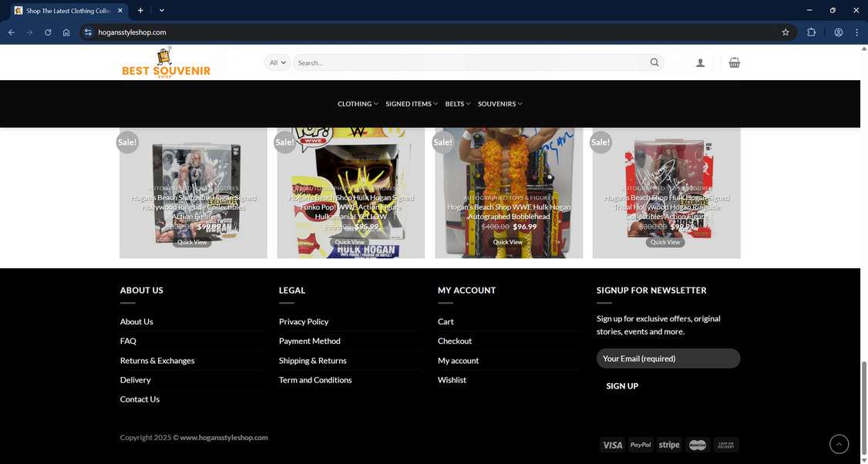Focus the product search field
Viewport: 868px width, 464px height.
pos(470,62)
